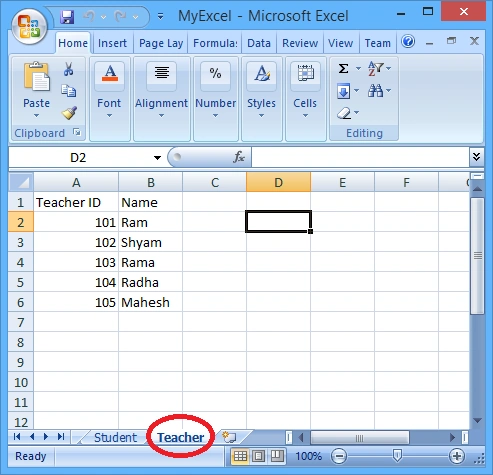Go to last sheet navigation arrow
The height and width of the screenshot is (475, 493).
pos(61,437)
